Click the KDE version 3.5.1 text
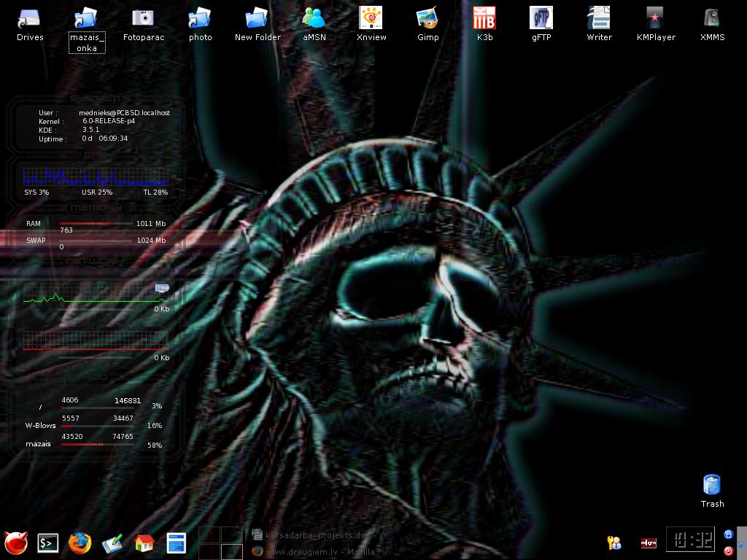 (x=91, y=130)
